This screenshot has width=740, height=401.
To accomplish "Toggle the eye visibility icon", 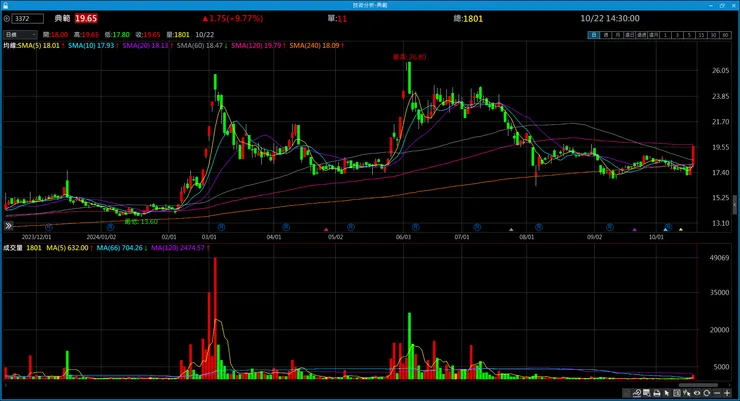I will click(697, 393).
